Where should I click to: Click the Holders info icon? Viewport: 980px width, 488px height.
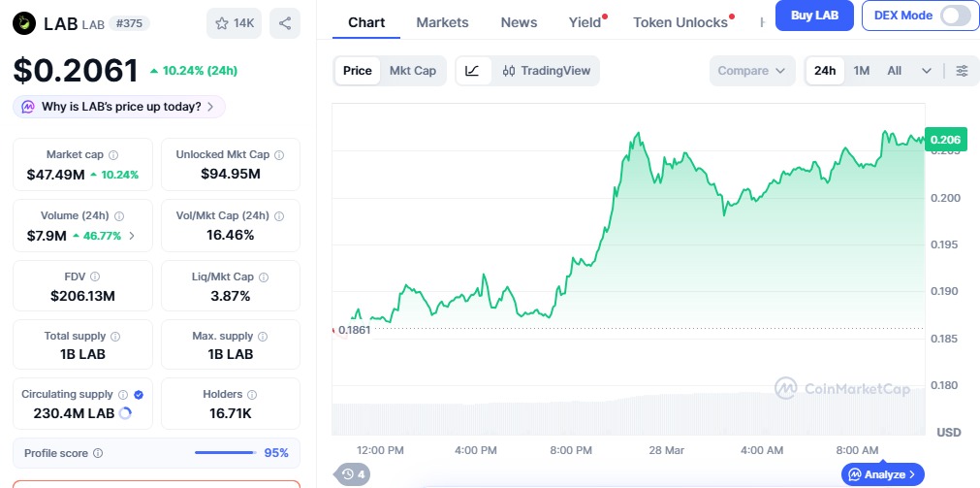(252, 395)
